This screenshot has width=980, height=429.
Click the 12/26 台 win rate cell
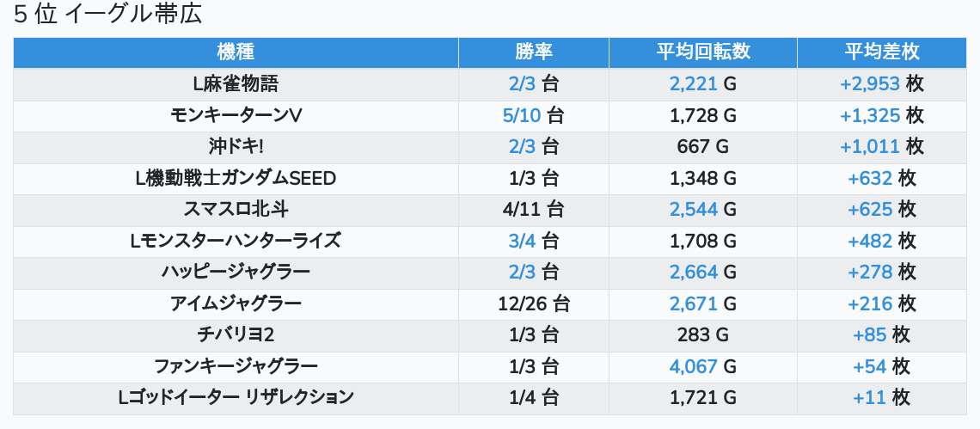[x=534, y=304]
